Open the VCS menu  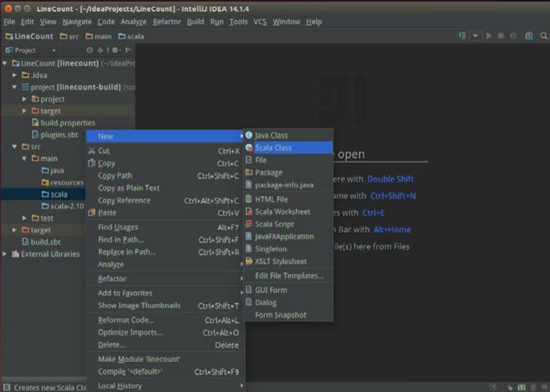click(260, 22)
